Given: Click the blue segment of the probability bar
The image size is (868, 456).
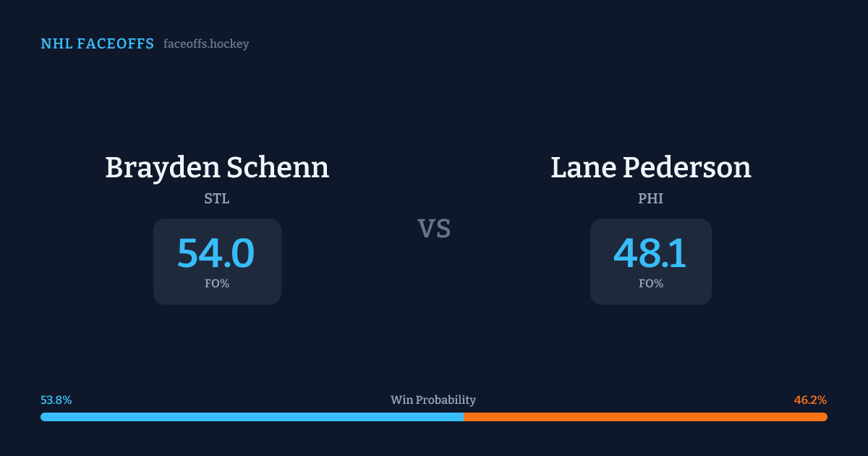Looking at the screenshot, I should click(x=252, y=417).
